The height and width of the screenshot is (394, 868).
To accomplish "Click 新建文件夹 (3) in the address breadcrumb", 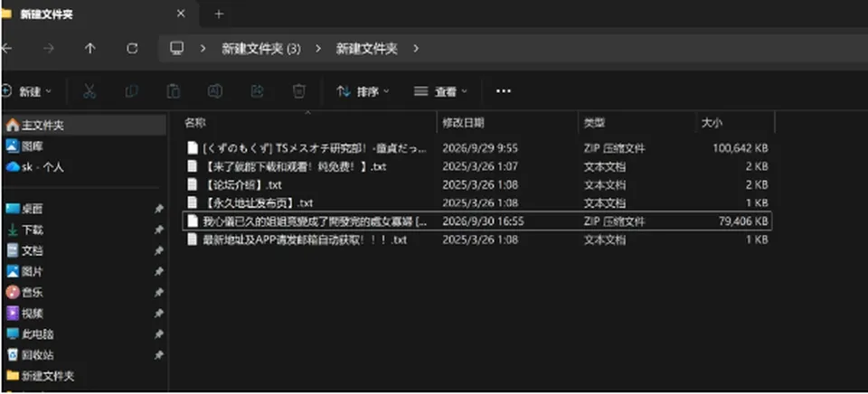I will coord(261,49).
